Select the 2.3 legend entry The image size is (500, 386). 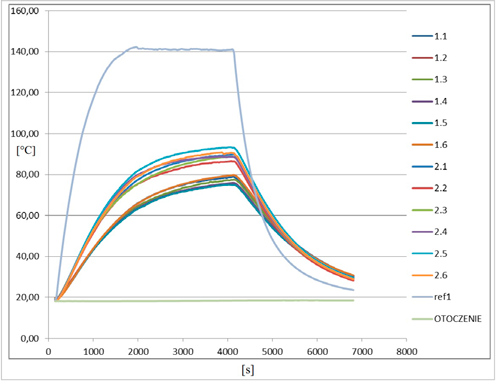[429, 210]
